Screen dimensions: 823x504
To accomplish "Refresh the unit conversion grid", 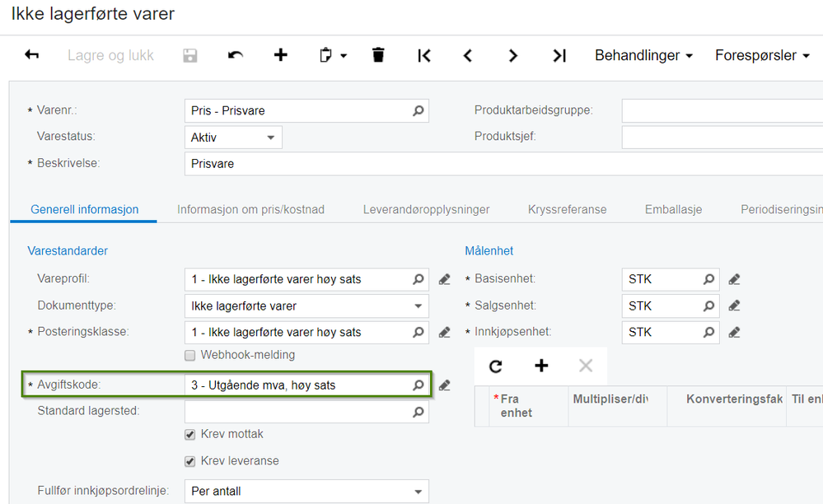I will [496, 366].
